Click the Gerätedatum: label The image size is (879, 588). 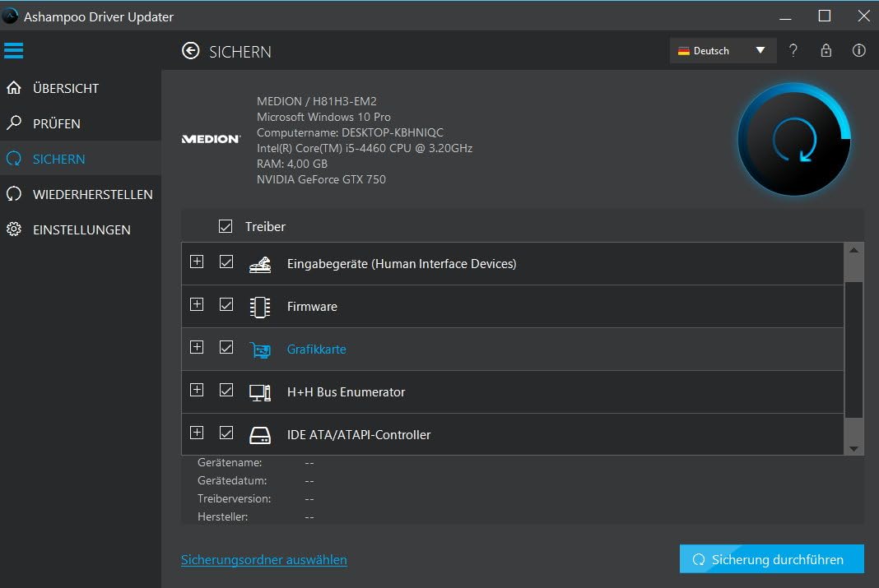click(x=232, y=480)
